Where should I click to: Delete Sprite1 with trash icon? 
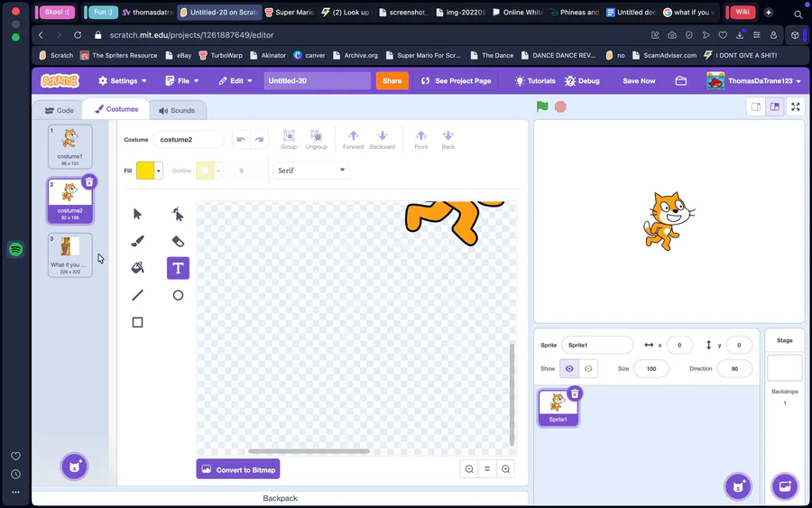[x=575, y=393]
